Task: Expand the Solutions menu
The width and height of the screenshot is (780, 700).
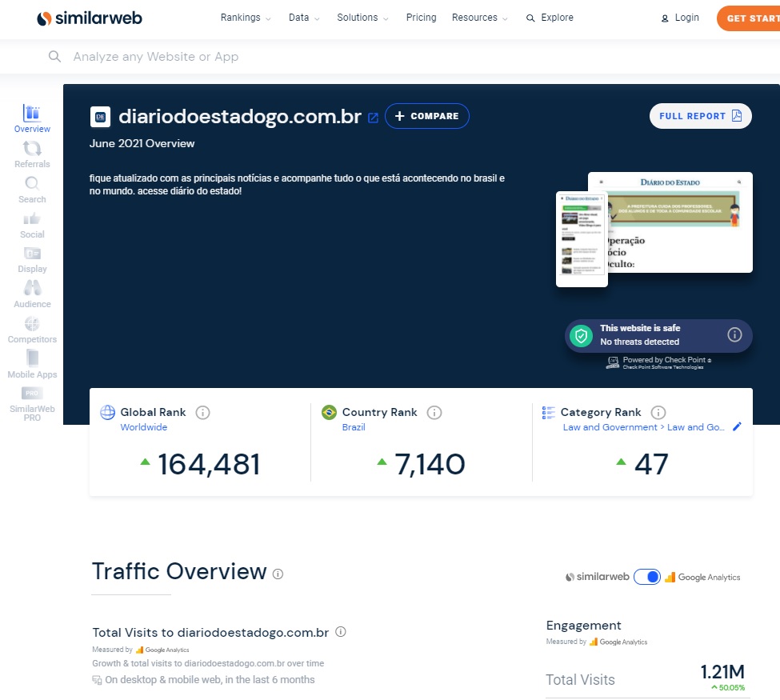Action: click(362, 18)
